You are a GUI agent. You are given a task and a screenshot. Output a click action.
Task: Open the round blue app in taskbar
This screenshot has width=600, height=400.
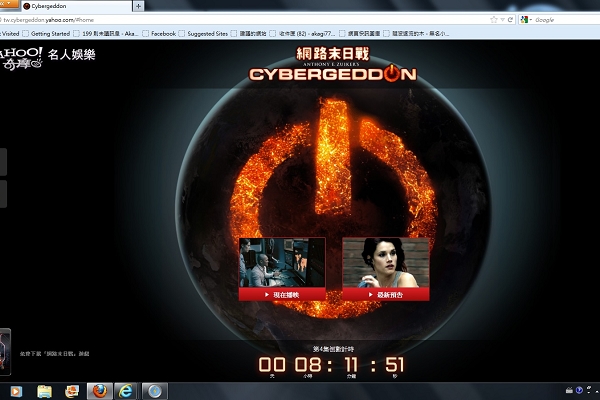155,391
